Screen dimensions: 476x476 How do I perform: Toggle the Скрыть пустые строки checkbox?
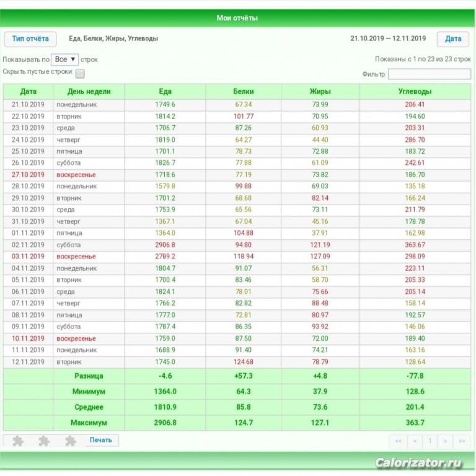pyautogui.click(x=80, y=74)
